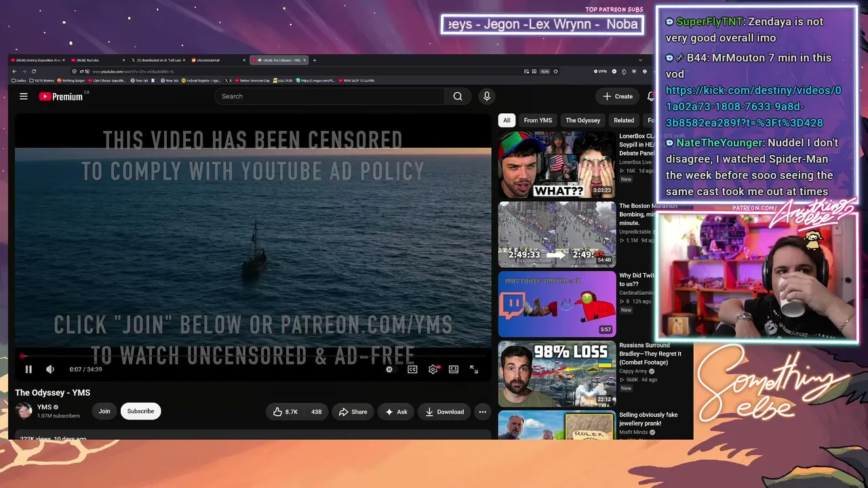Image resolution: width=868 pixels, height=488 pixels.
Task: Open 'Russians Surround Bradley' video title
Action: [x=650, y=354]
